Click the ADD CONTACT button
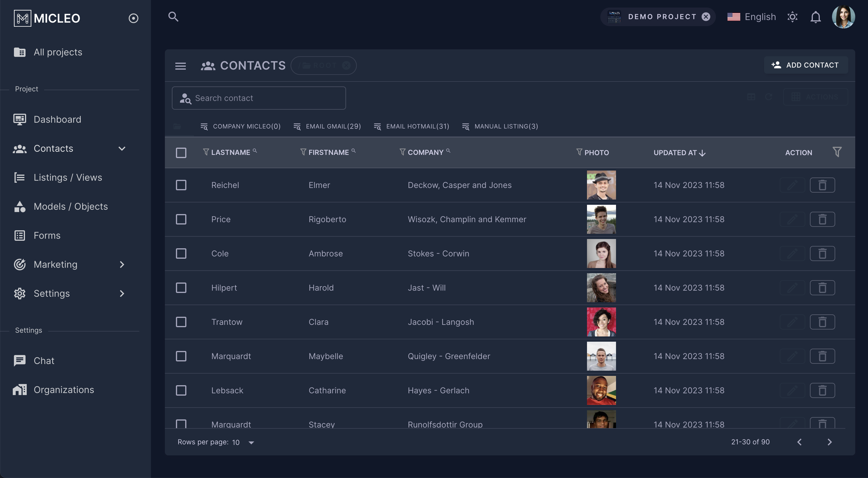The height and width of the screenshot is (478, 868). [x=806, y=65]
